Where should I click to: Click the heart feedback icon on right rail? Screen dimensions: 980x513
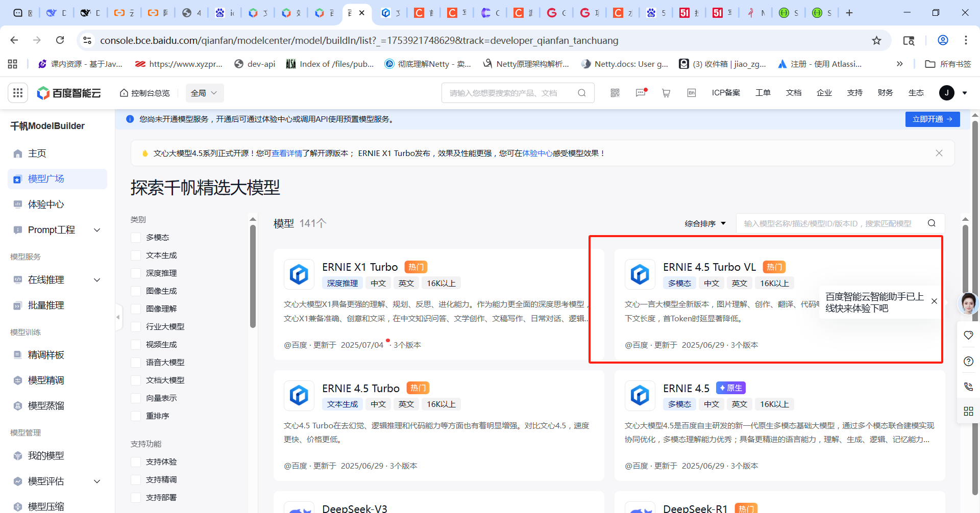coord(968,335)
